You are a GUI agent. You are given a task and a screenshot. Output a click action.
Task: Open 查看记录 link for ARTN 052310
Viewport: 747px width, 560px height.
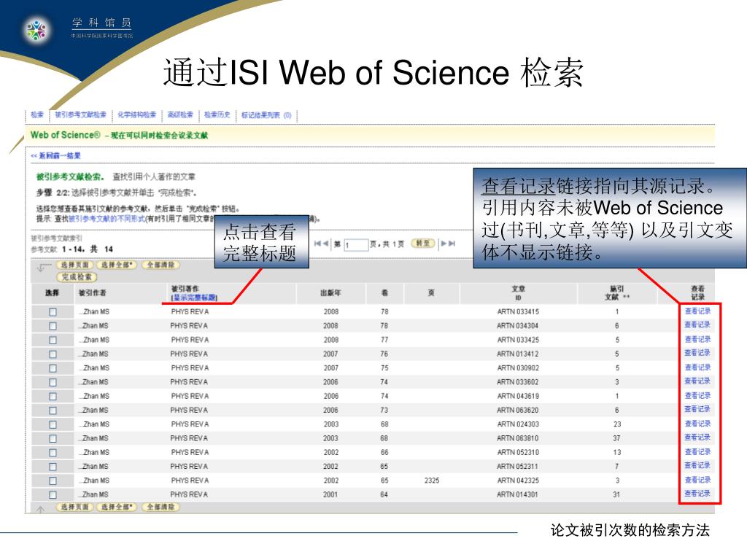coord(697,451)
